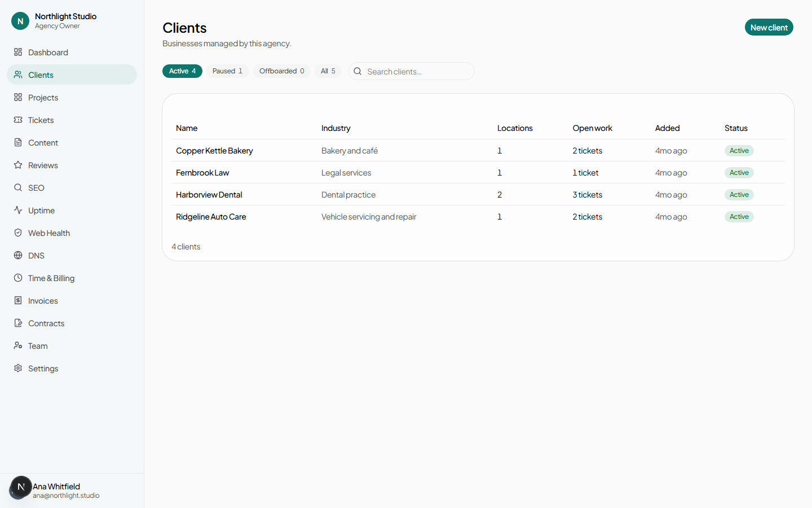Click the New client button
This screenshot has height=508, width=812.
pyautogui.click(x=769, y=27)
